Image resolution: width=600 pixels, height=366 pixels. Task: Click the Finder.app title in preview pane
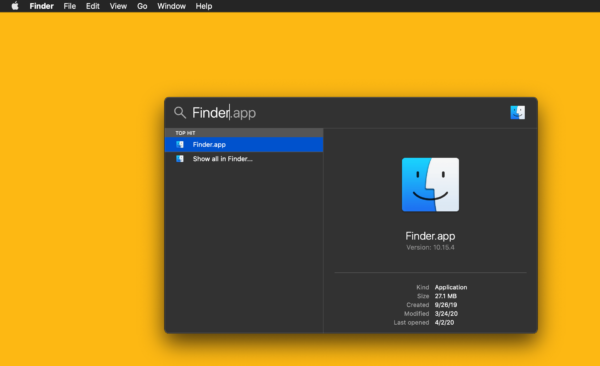click(x=430, y=236)
